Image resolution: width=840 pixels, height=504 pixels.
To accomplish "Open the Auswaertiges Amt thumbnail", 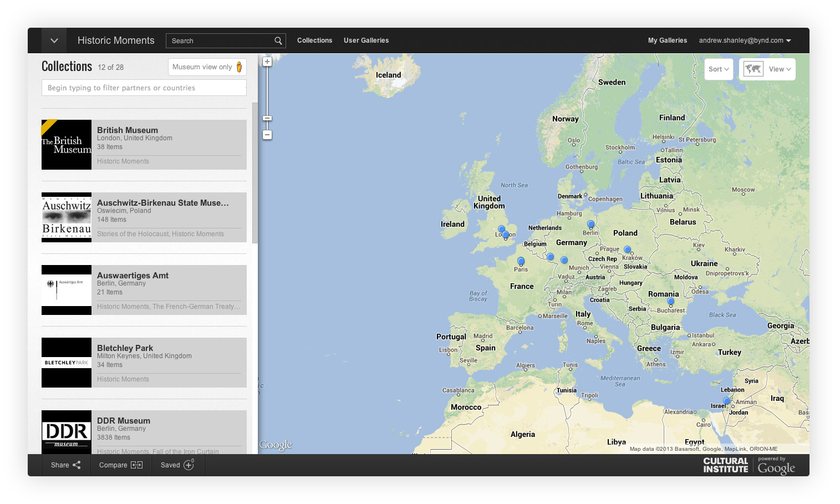I will [x=67, y=290].
